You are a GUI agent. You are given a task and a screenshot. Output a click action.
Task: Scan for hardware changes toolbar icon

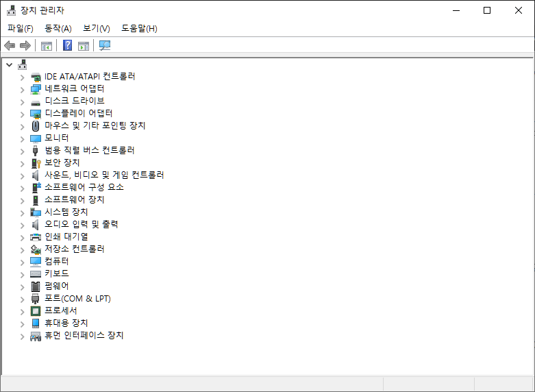tap(105, 45)
